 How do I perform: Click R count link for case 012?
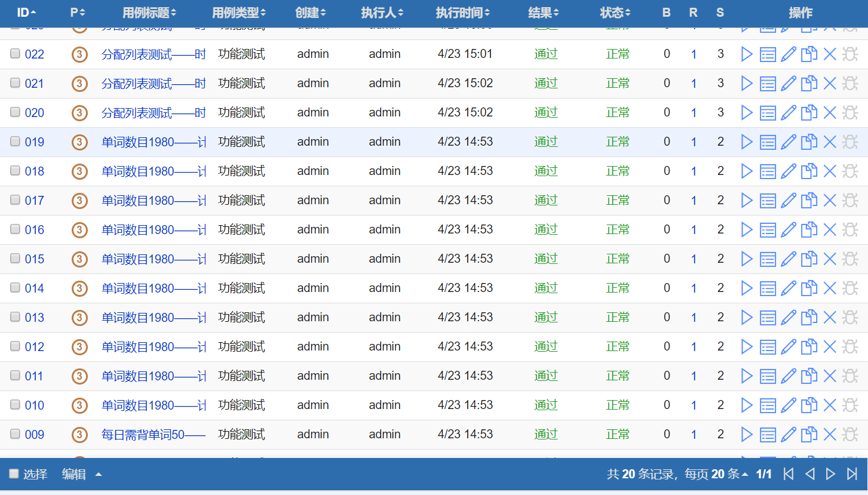694,347
